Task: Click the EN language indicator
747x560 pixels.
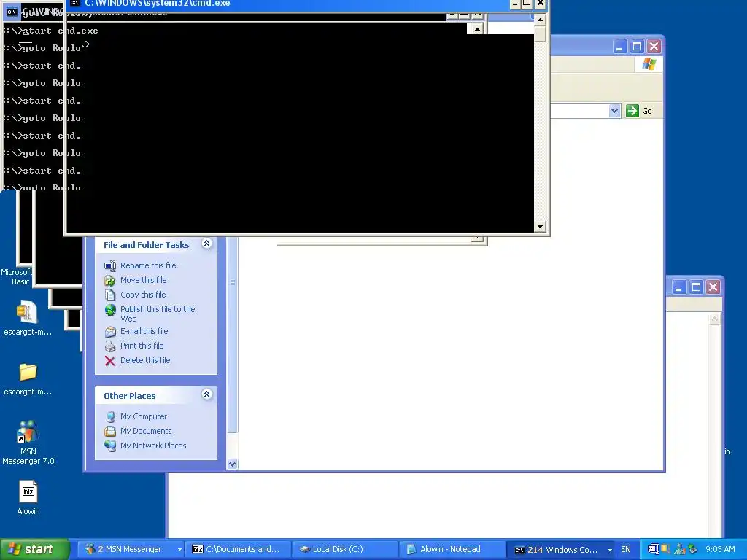Action: click(x=625, y=550)
